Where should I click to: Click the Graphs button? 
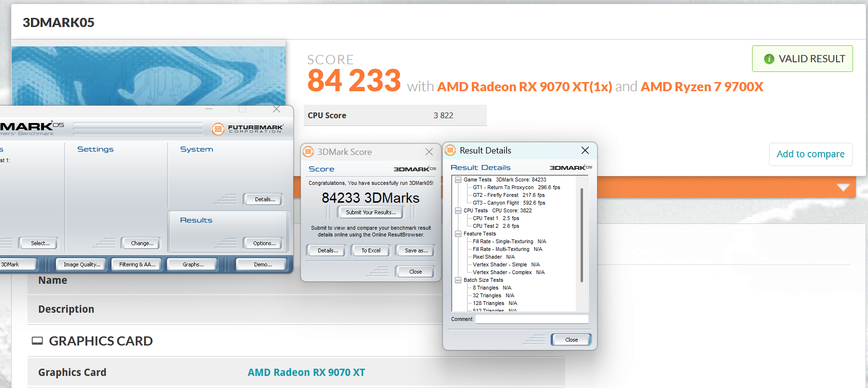point(193,264)
